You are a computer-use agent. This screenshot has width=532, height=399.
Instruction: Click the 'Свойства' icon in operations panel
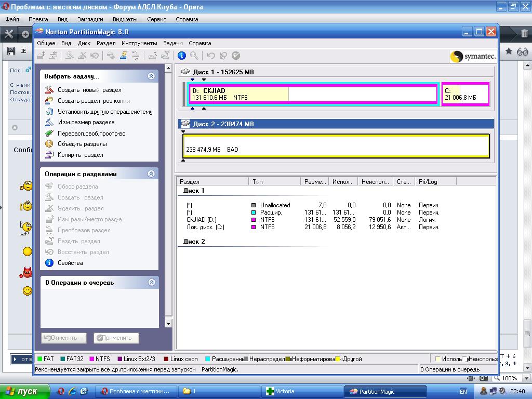[49, 263]
